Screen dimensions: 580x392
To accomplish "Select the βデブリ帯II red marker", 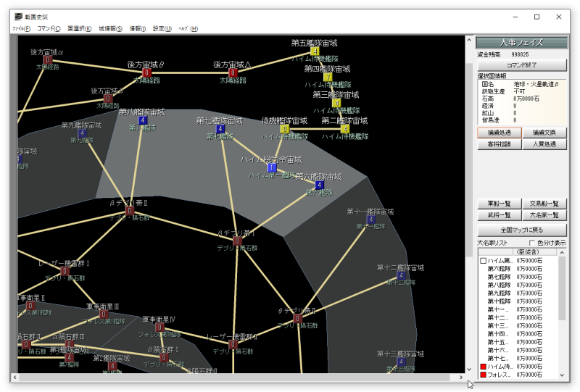I will coord(130,211).
